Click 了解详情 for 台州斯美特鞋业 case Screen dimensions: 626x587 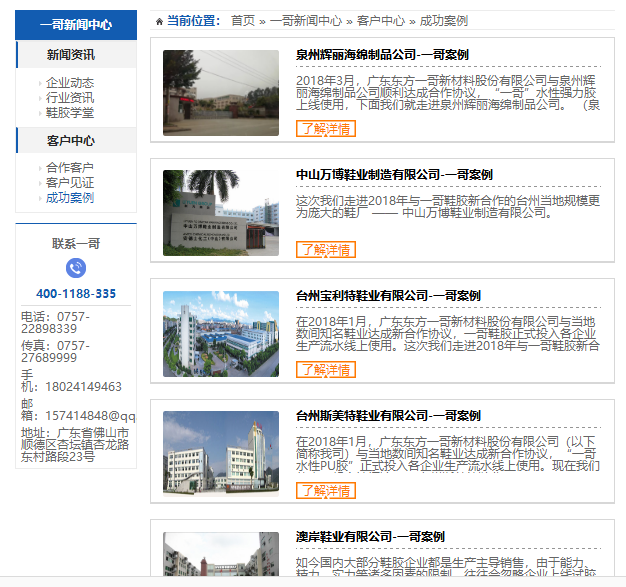click(326, 490)
